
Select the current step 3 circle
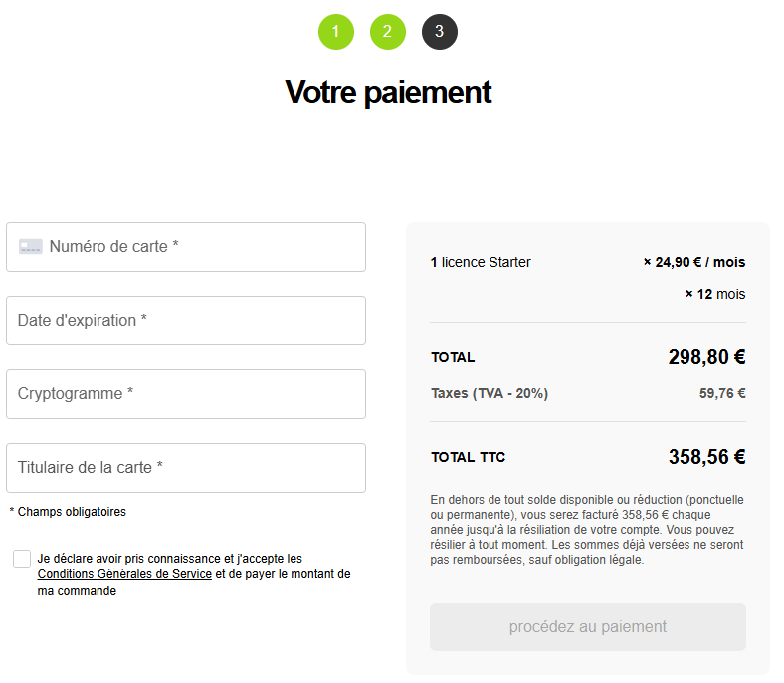(x=440, y=32)
